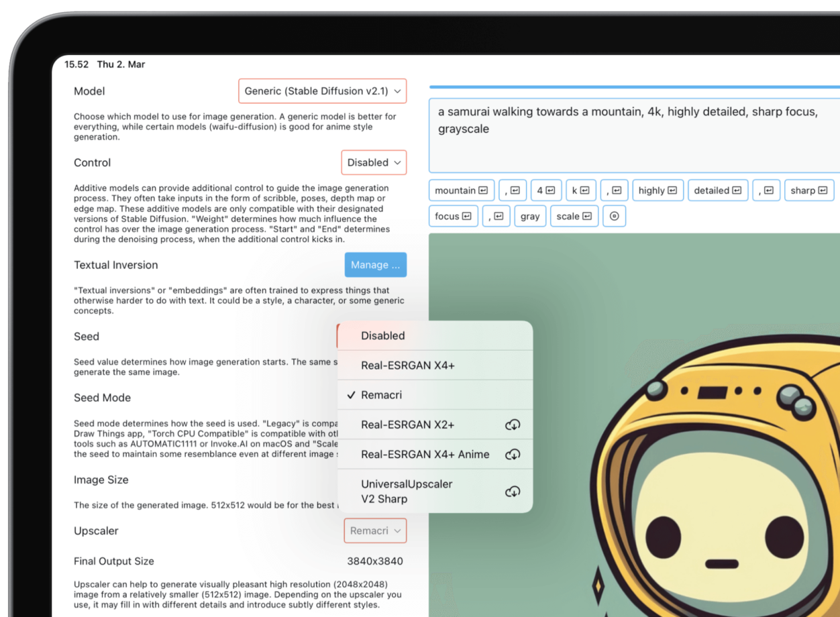Collapse the Upscaler Remacri dropdown
840x617 pixels.
(x=375, y=530)
